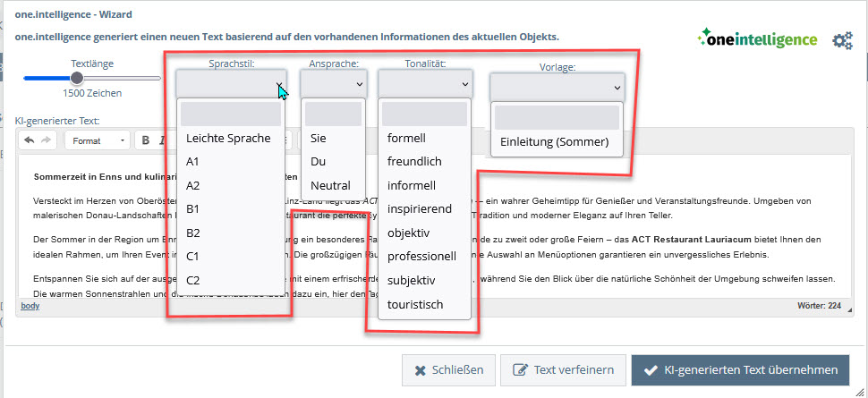Pick subjektiv tonality

pos(424,281)
